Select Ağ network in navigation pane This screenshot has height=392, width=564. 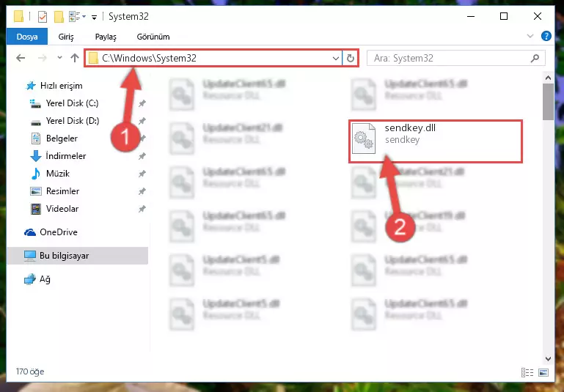pyautogui.click(x=45, y=279)
